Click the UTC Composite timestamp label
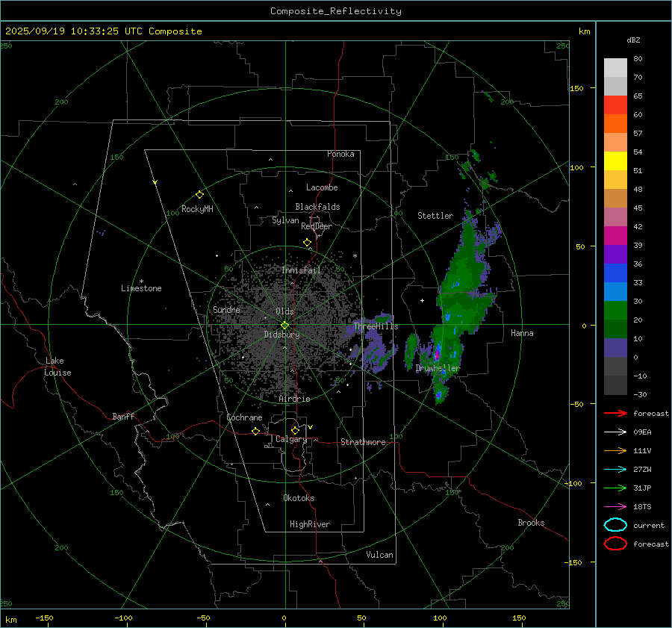The image size is (672, 628). [104, 31]
